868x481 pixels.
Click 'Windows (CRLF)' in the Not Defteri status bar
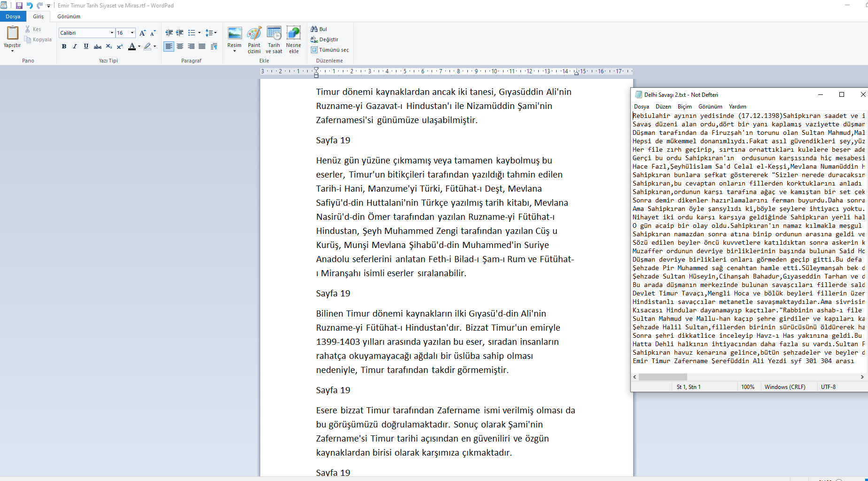click(785, 387)
